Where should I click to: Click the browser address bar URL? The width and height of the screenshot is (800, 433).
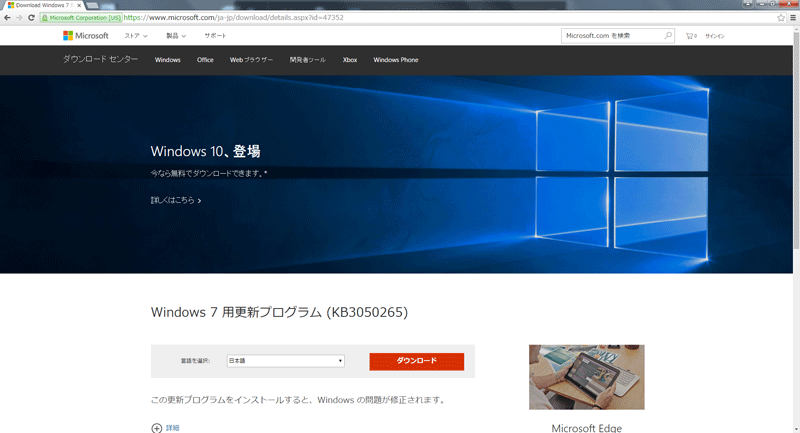234,17
